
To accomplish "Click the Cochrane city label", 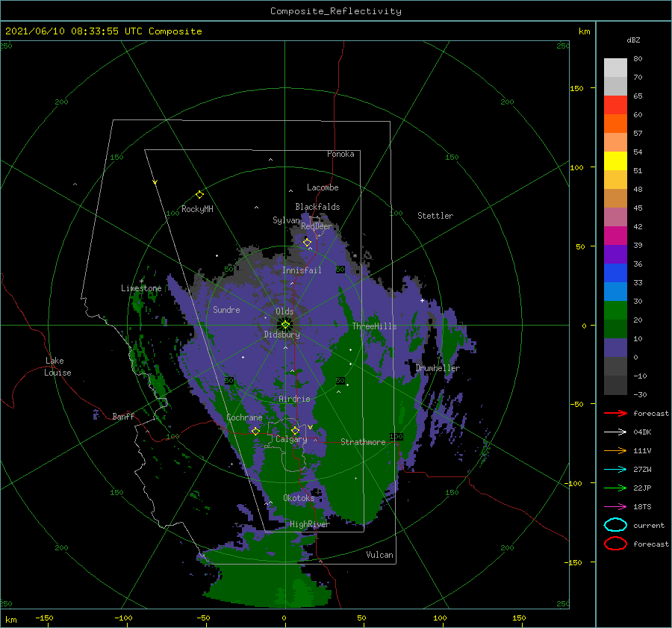I will tap(244, 417).
